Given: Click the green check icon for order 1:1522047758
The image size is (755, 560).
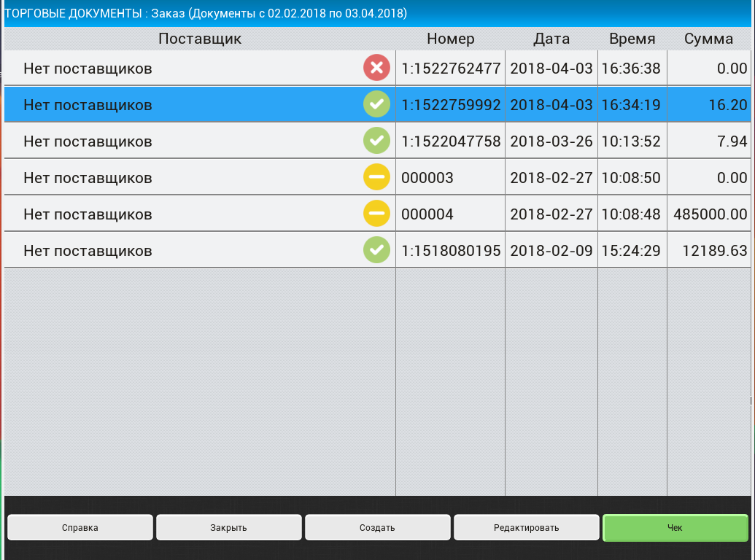Looking at the screenshot, I should click(x=376, y=141).
